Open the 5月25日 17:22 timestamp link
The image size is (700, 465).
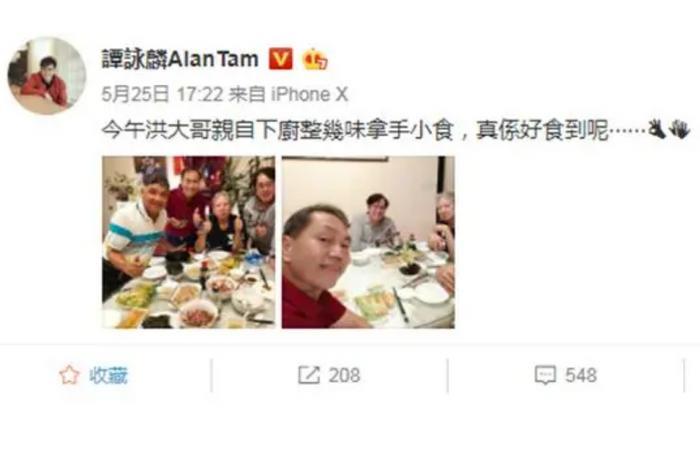pos(162,95)
